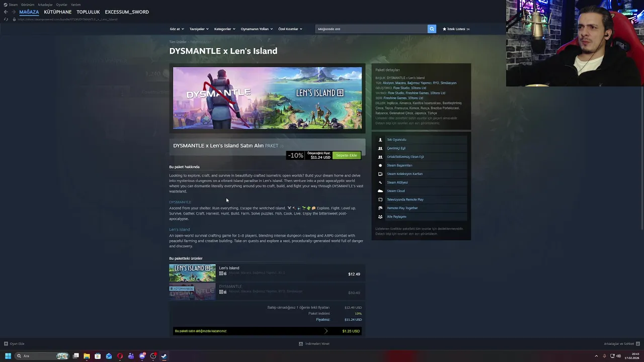Click the Sepete Ekle button

[x=346, y=155]
